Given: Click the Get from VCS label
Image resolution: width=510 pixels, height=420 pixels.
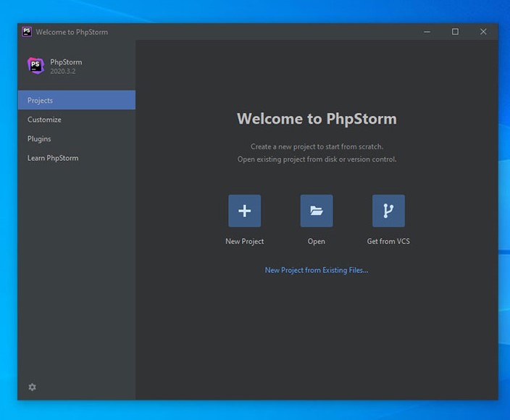Looking at the screenshot, I should [x=388, y=241].
